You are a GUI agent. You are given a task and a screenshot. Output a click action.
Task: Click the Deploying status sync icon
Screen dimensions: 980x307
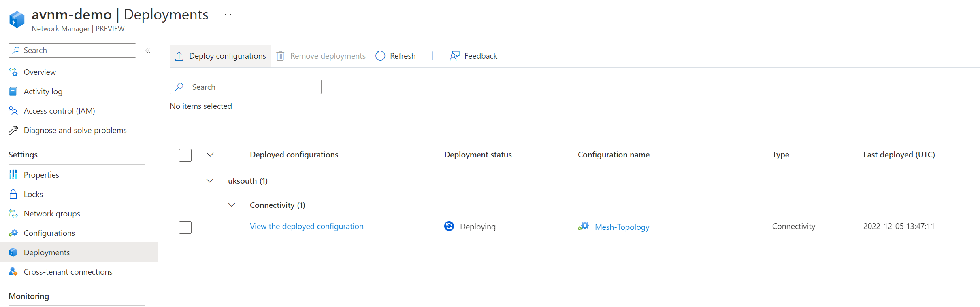pyautogui.click(x=449, y=226)
